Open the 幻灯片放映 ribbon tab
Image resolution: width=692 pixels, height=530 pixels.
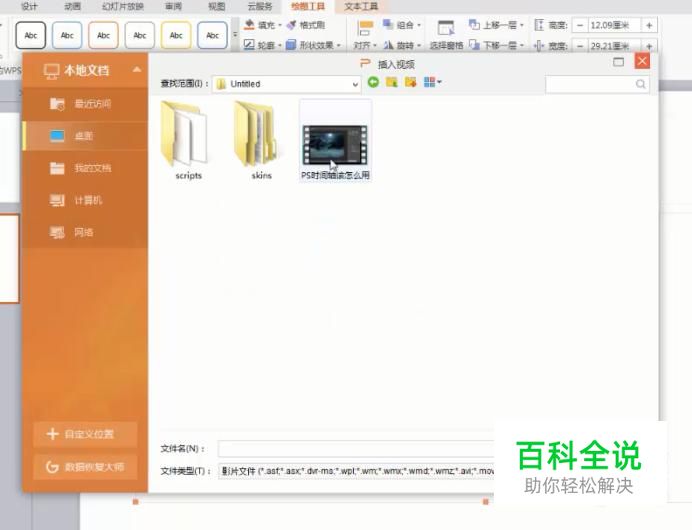coord(123,6)
